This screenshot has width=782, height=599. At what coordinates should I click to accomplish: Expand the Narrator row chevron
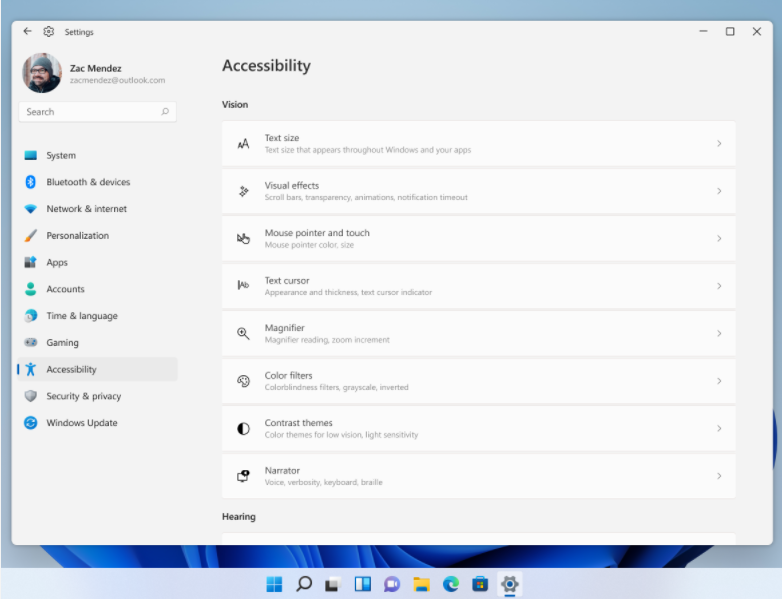pos(719,476)
